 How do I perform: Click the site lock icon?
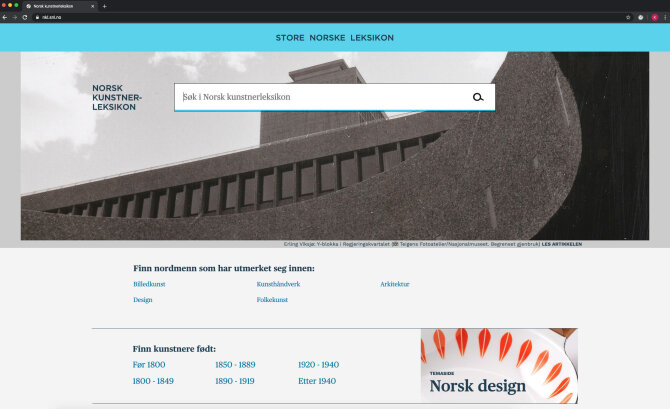pyautogui.click(x=37, y=17)
